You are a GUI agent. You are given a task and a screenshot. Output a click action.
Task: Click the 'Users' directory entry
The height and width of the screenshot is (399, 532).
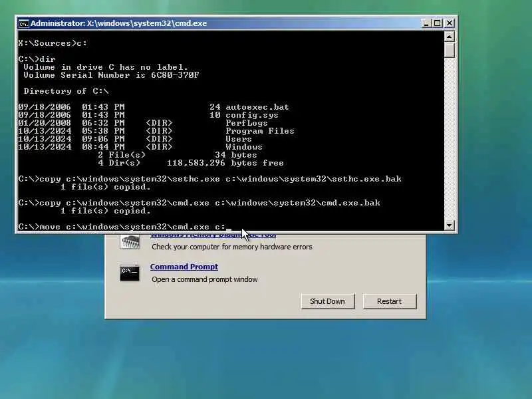[239, 139]
